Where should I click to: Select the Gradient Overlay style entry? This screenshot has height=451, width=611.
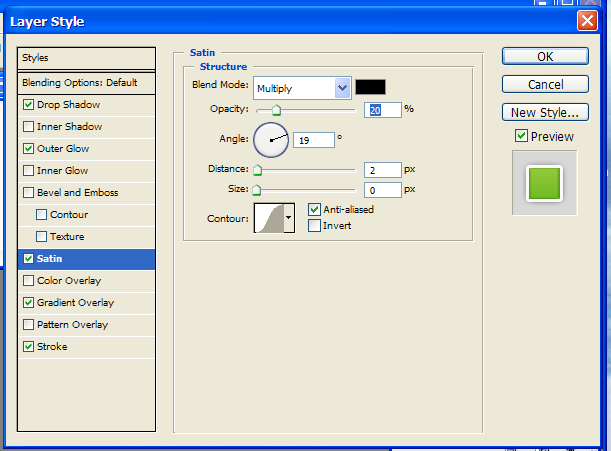[75, 303]
